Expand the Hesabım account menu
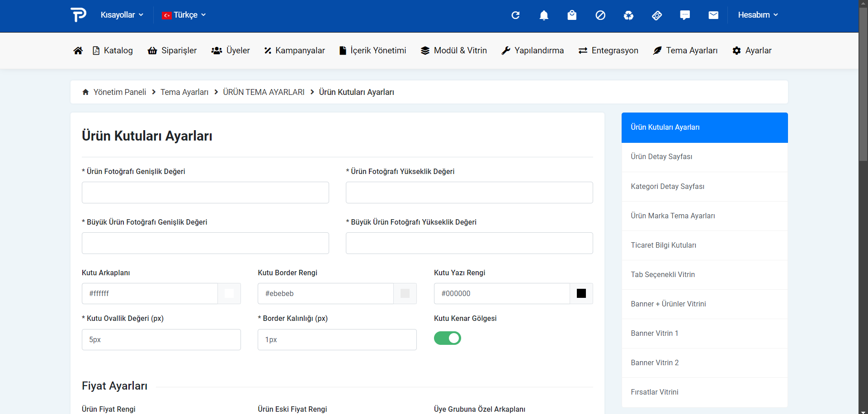868x414 pixels. tap(758, 15)
